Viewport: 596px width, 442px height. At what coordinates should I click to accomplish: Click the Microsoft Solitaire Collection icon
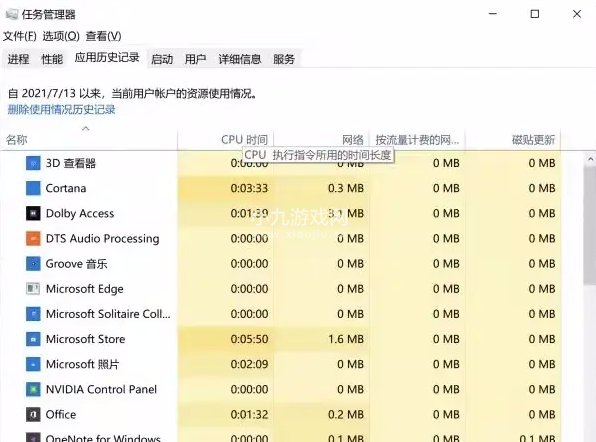33,314
